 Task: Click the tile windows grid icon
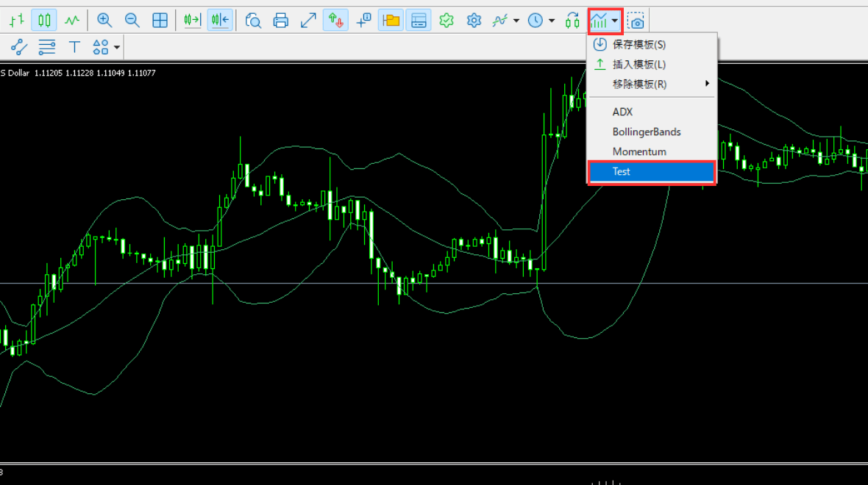[160, 21]
